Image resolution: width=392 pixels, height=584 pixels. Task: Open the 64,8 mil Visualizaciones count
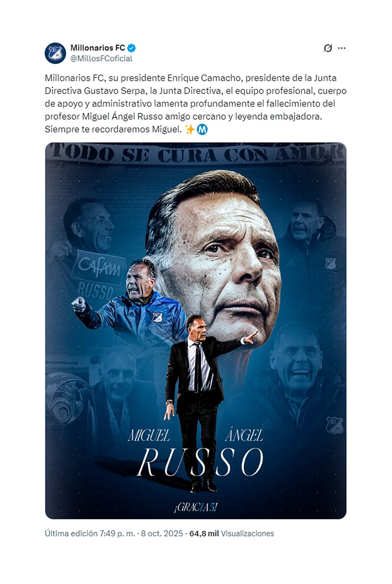pos(232,533)
